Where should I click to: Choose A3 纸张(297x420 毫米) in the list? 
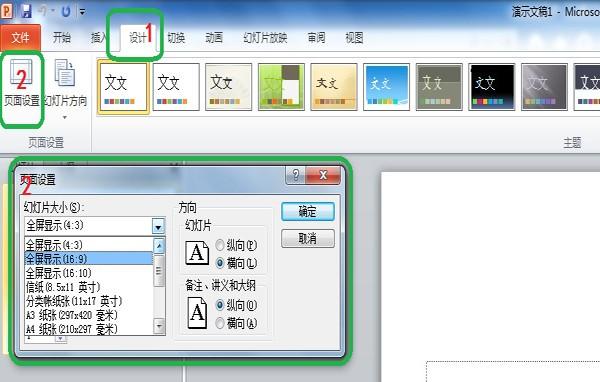point(89,315)
